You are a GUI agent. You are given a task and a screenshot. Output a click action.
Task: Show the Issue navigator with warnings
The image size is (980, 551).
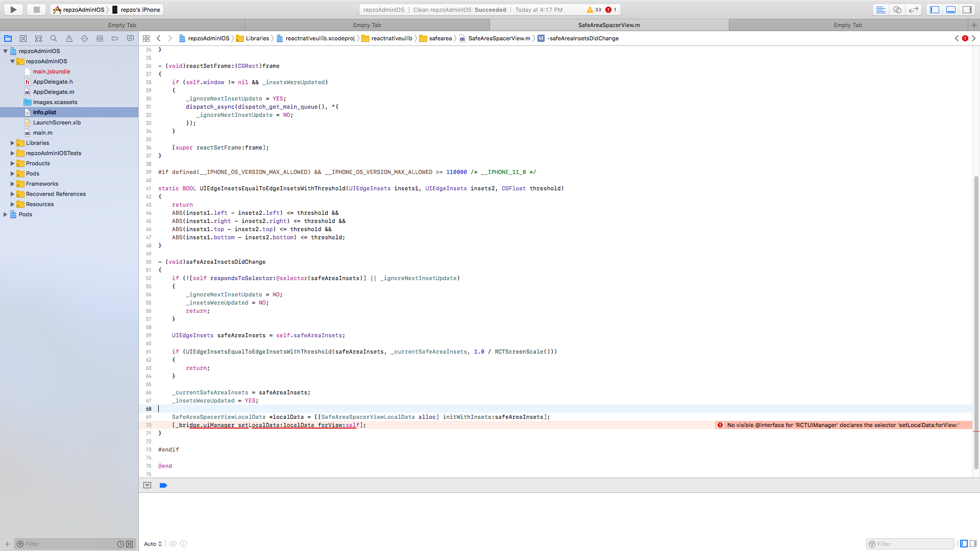69,38
